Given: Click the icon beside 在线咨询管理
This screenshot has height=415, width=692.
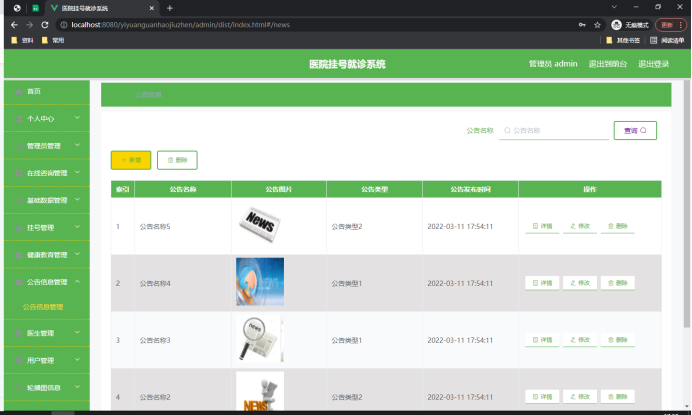Looking at the screenshot, I should coord(19,173).
